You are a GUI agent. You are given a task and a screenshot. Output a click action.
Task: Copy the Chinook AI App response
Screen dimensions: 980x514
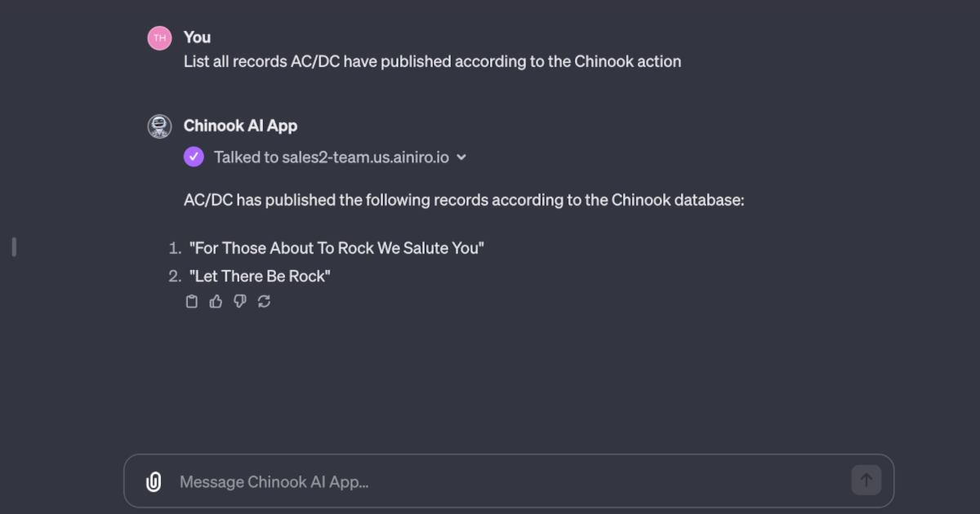point(192,302)
